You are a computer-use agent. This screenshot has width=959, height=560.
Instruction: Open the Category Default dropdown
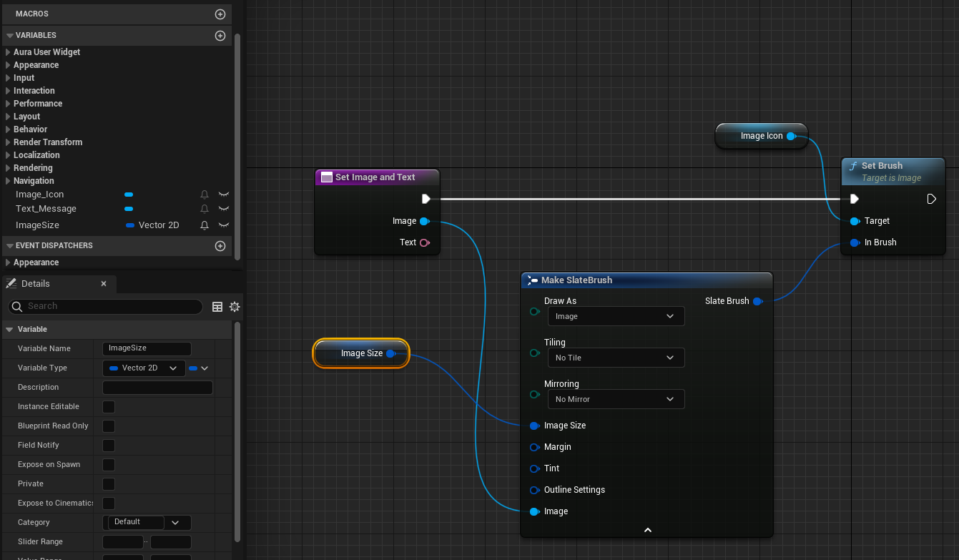coord(147,523)
